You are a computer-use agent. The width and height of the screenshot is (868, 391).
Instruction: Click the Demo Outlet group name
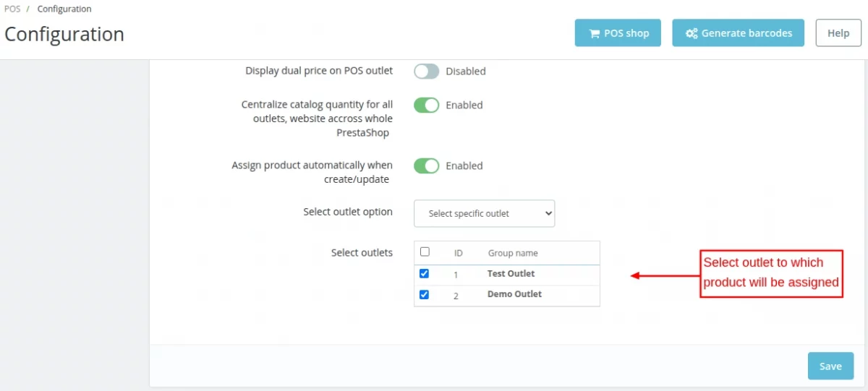tap(514, 295)
